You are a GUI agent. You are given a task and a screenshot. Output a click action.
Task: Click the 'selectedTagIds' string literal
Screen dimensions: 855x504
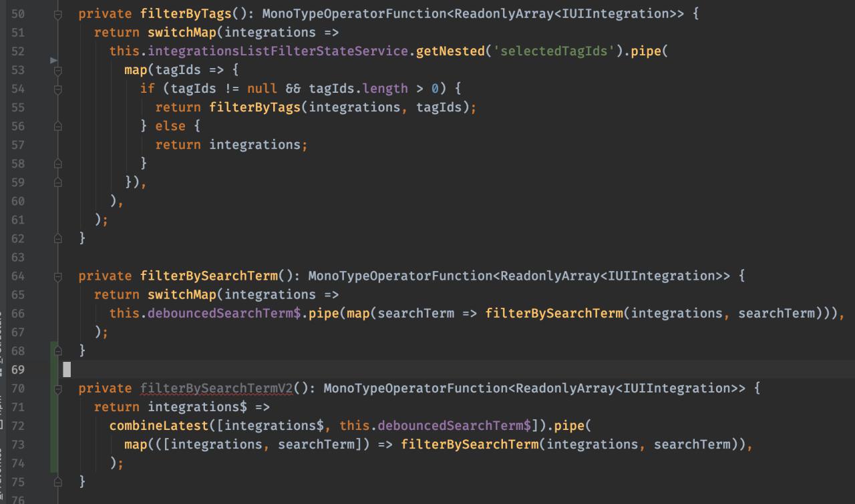click(555, 51)
